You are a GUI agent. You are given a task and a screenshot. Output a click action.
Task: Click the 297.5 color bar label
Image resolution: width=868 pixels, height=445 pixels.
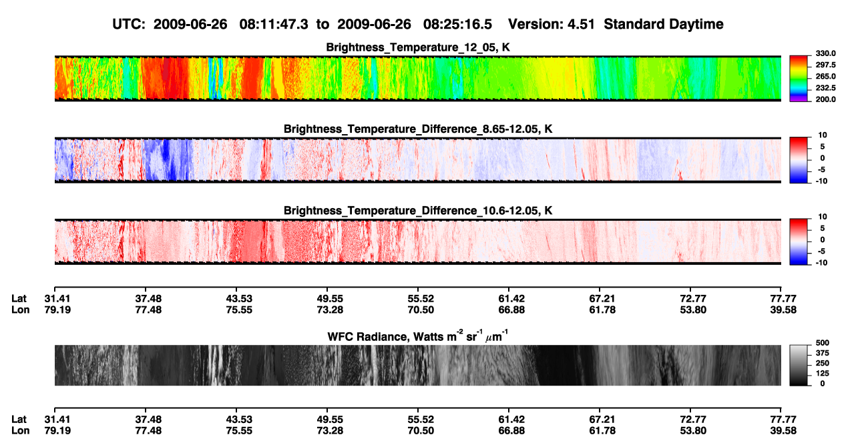coord(826,65)
